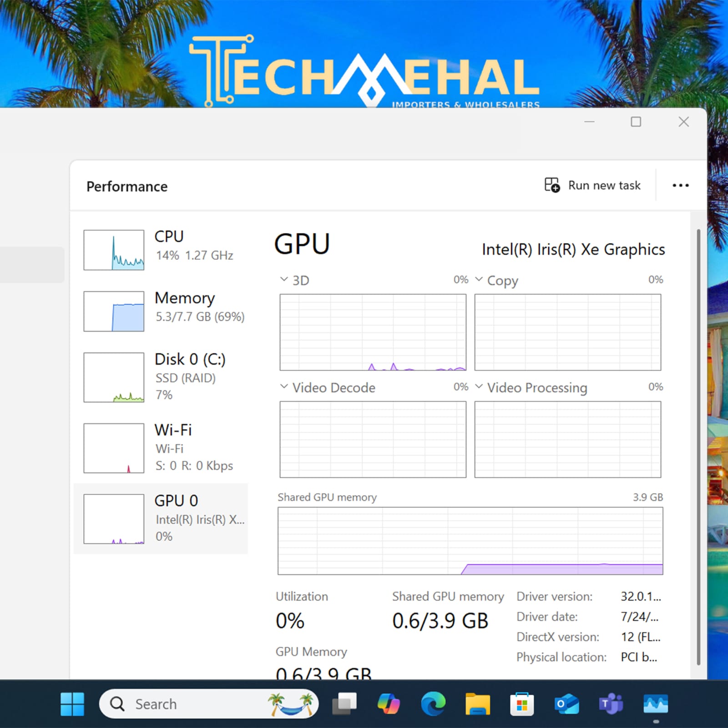Click the SSD (RAID) disk label

(186, 378)
